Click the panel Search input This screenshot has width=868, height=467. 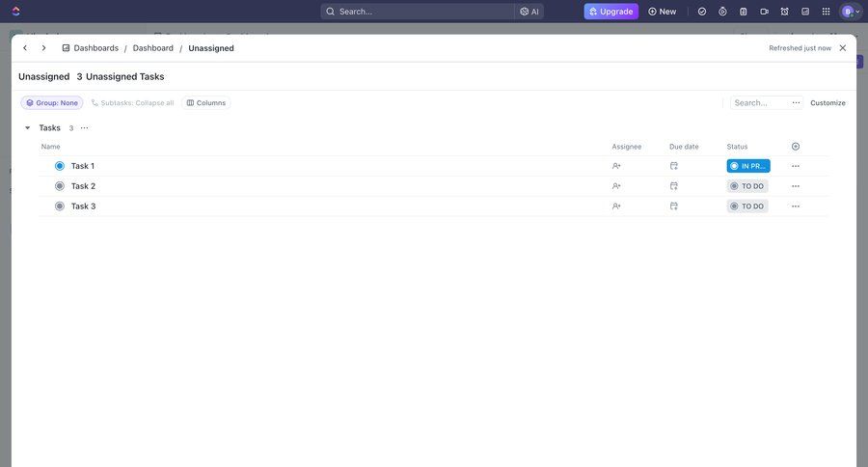pyautogui.click(x=759, y=102)
